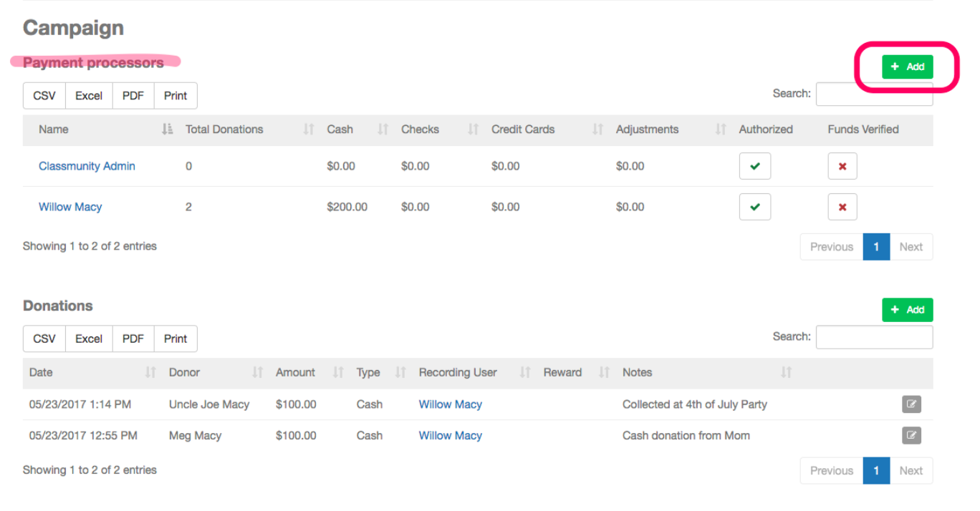Edit the Meg Macy donation note
Image resolution: width=980 pixels, height=511 pixels.
(x=911, y=435)
